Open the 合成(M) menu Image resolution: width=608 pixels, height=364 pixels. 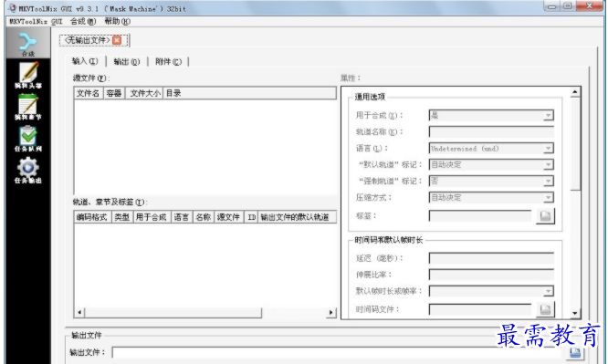(82, 21)
